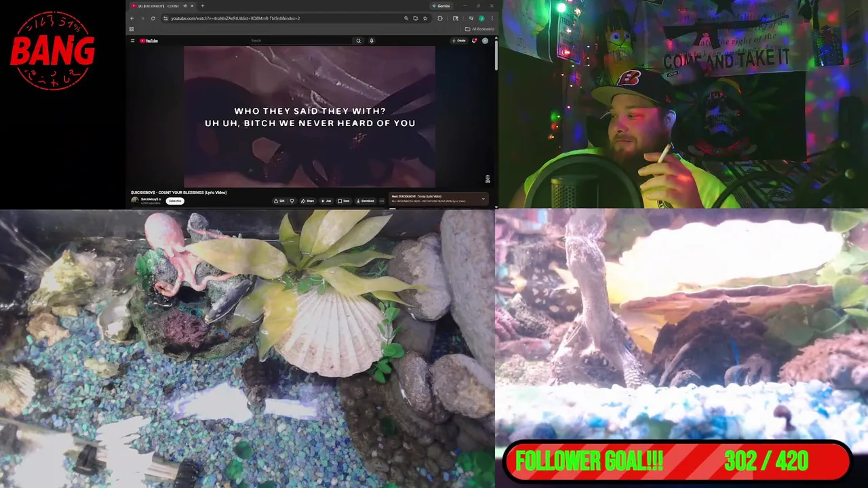
Task: Open the Chrome three-dot menu
Action: click(492, 18)
